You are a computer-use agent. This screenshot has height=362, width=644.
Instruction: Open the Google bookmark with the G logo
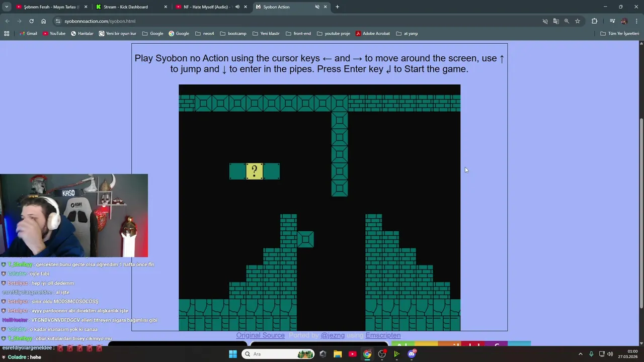179,34
